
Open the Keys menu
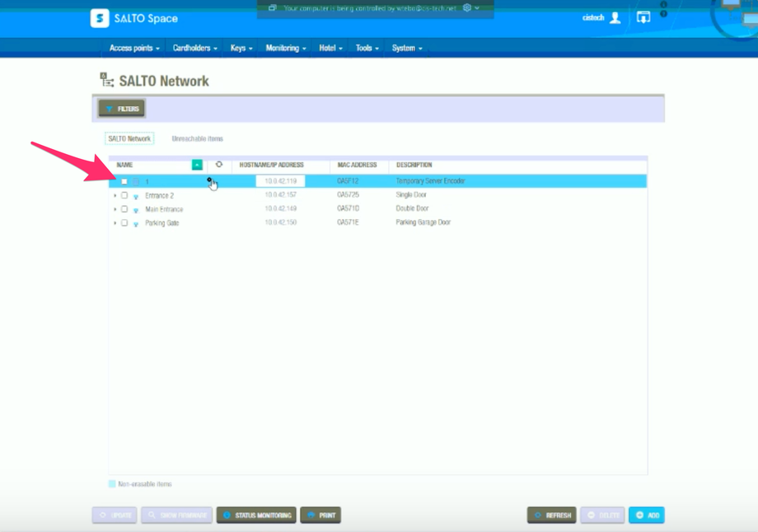click(241, 48)
